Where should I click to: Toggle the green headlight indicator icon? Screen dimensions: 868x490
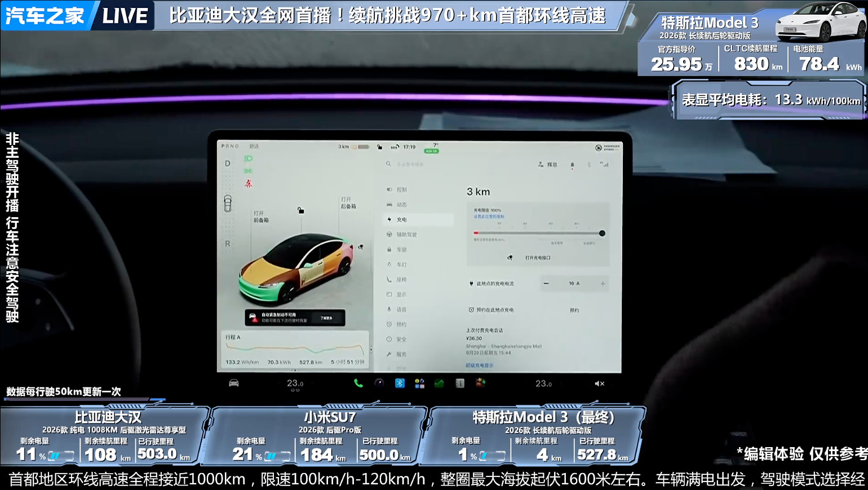(x=248, y=158)
